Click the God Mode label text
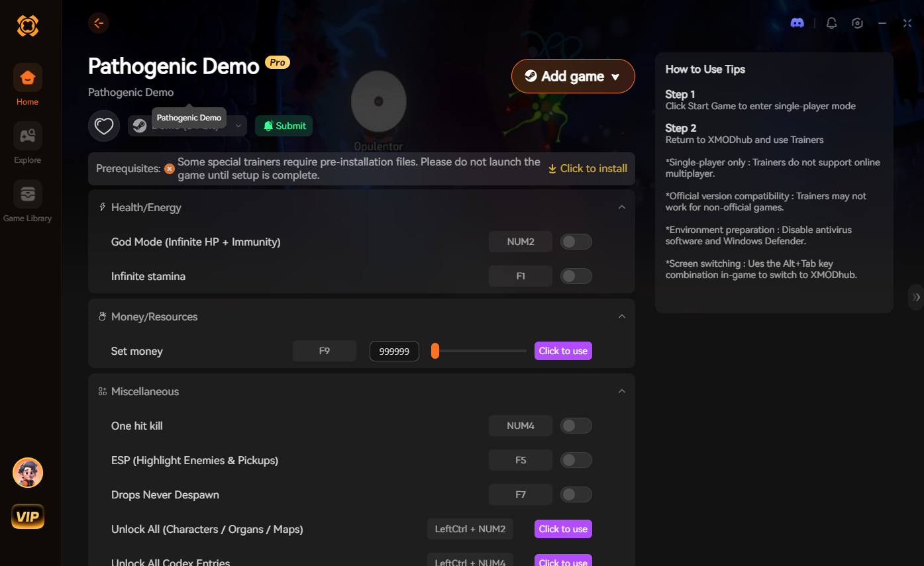The image size is (924, 566). 196,242
